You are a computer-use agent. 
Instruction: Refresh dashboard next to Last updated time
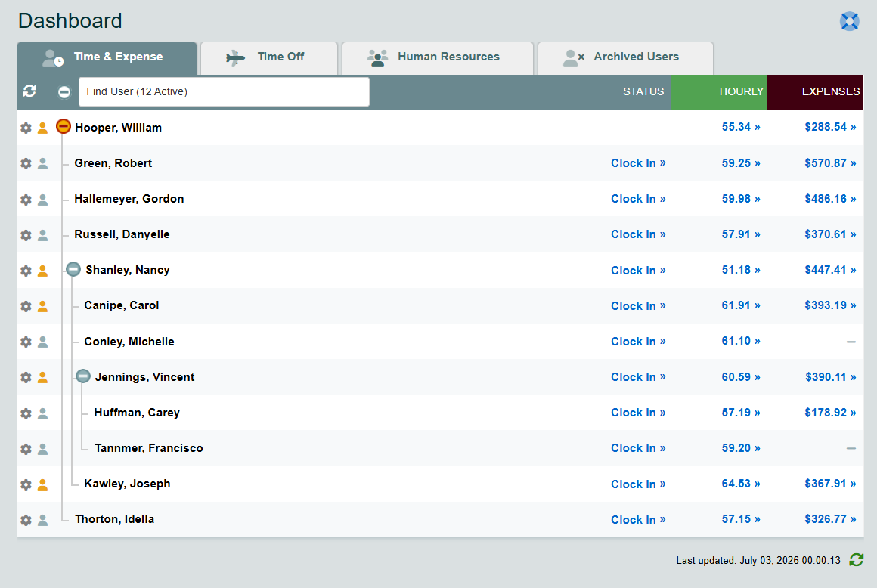pyautogui.click(x=857, y=559)
